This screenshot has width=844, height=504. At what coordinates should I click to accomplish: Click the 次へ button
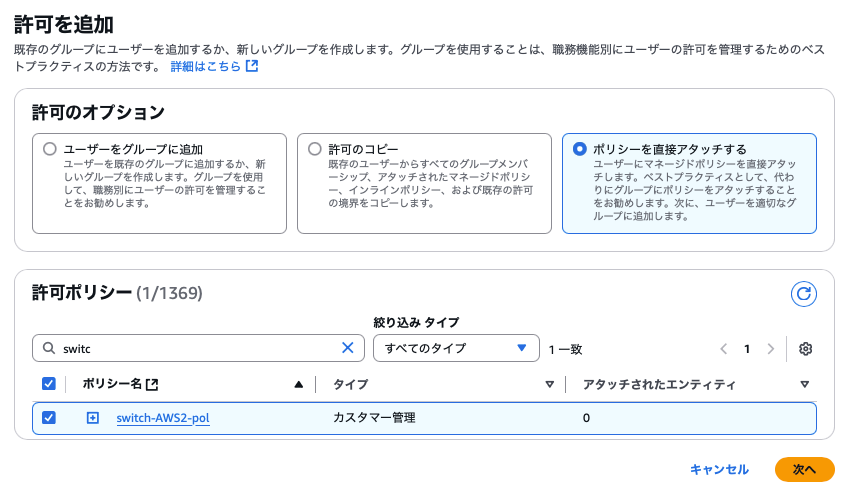point(804,469)
